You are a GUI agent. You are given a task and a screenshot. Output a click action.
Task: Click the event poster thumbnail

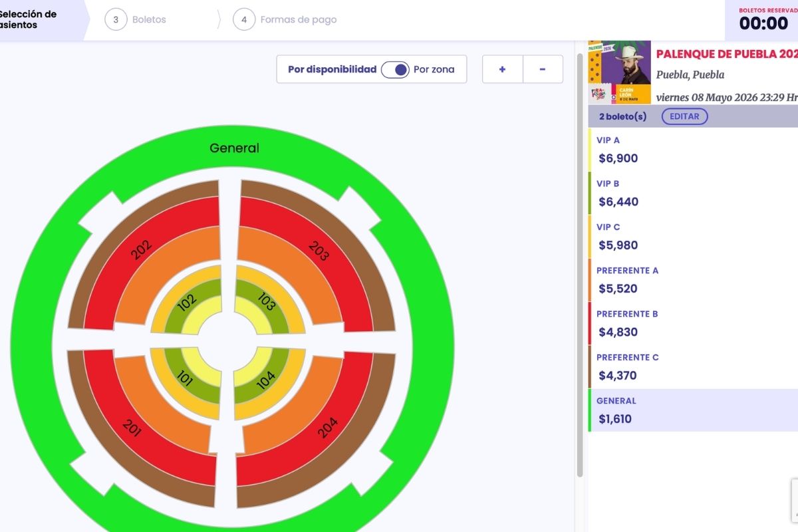tap(619, 72)
